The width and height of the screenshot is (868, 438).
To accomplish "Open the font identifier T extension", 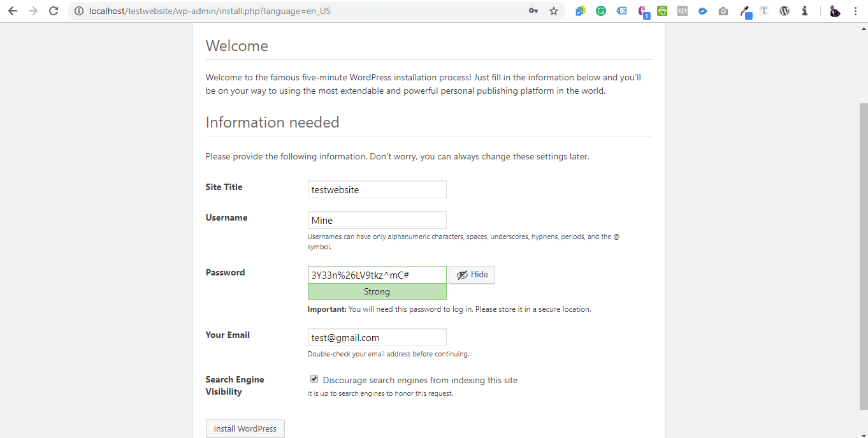I will tap(764, 11).
